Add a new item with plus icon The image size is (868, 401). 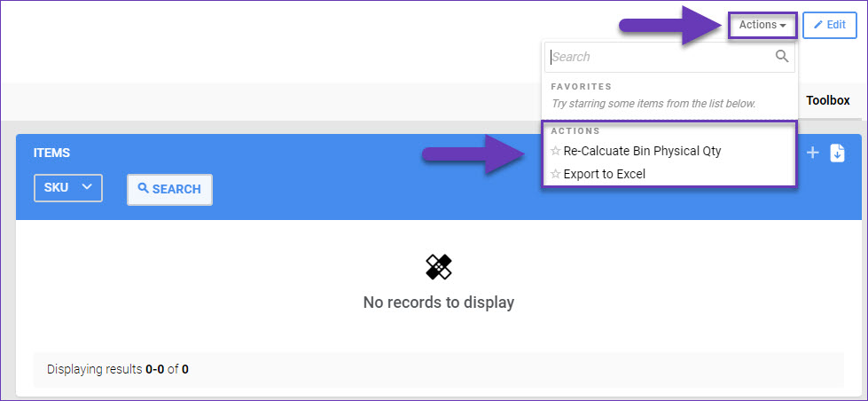click(812, 153)
